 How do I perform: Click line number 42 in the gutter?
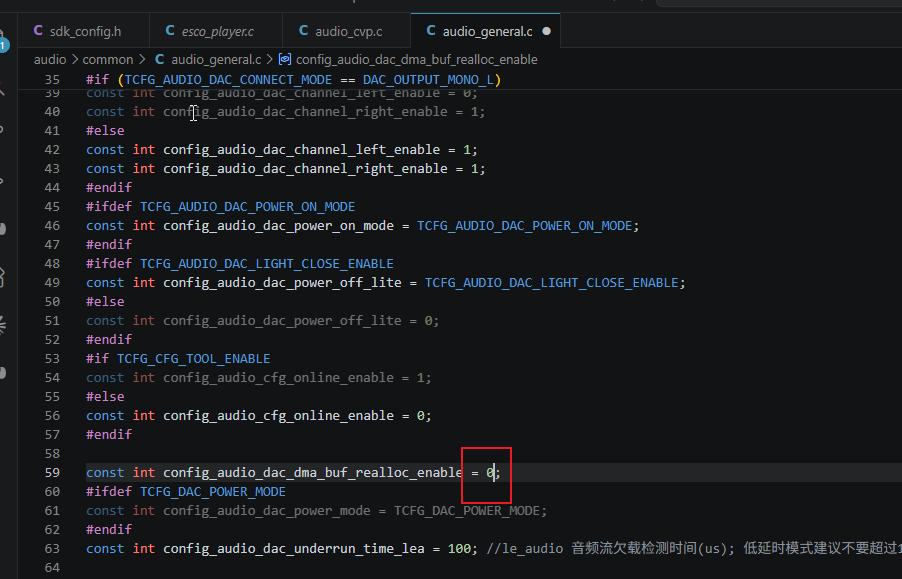coord(52,149)
